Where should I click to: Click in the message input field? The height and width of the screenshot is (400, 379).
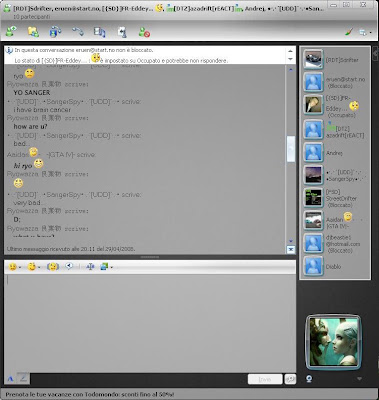click(150, 323)
